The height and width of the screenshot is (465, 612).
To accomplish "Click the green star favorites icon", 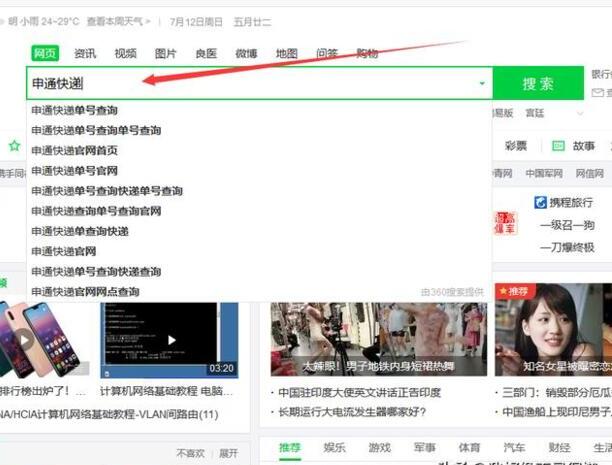I will click(13, 146).
